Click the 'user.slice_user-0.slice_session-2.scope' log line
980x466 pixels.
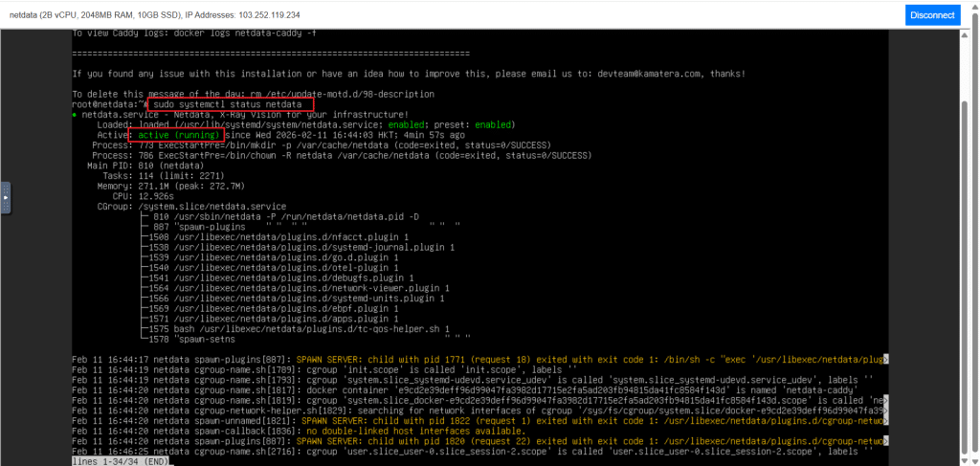(473, 451)
